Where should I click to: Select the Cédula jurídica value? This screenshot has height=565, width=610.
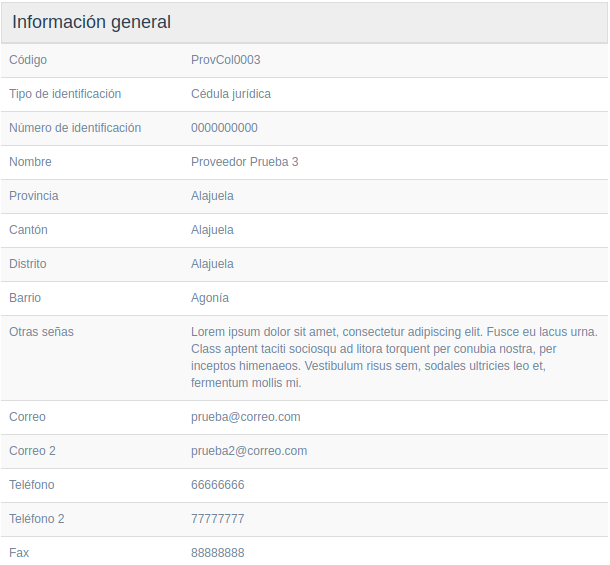tap(230, 94)
